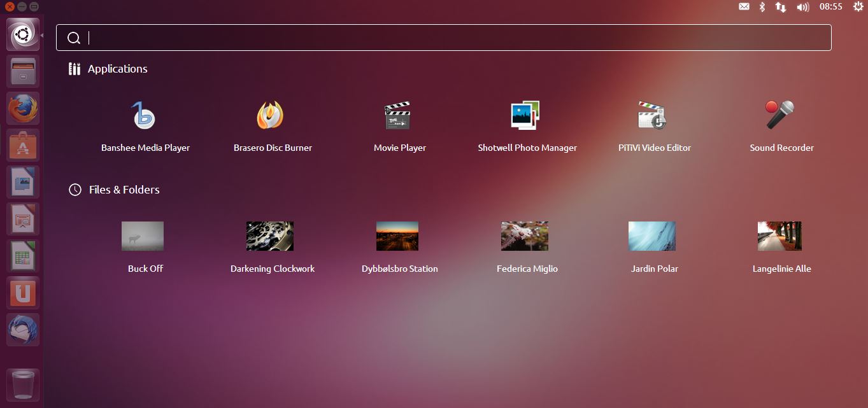Open the Ubuntu One launcher icon

click(23, 293)
